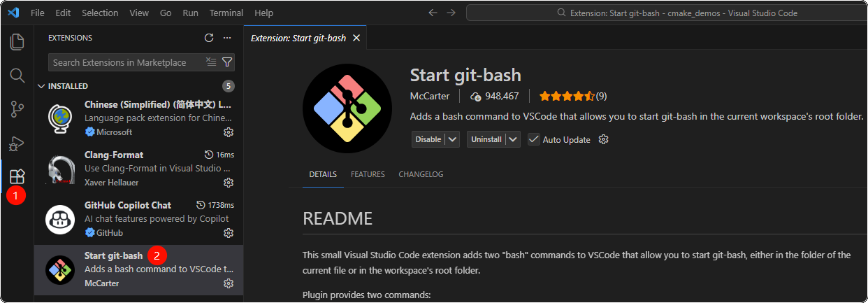This screenshot has height=303, width=868.
Task: Open manage gear for Start git-bash in list
Action: coord(228,283)
